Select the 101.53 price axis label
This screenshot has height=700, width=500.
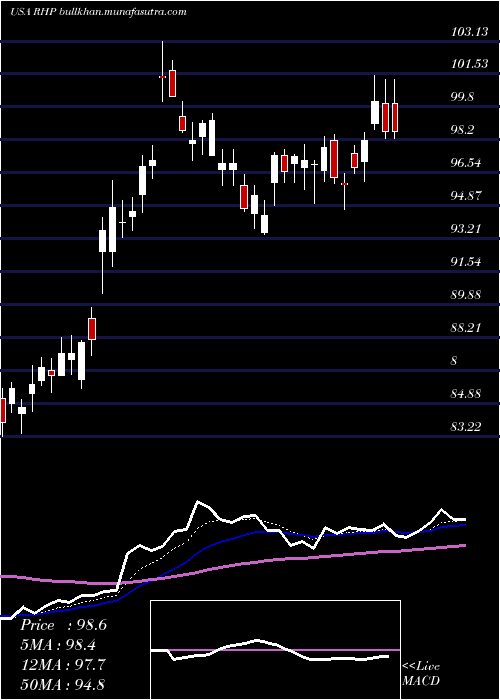[469, 64]
